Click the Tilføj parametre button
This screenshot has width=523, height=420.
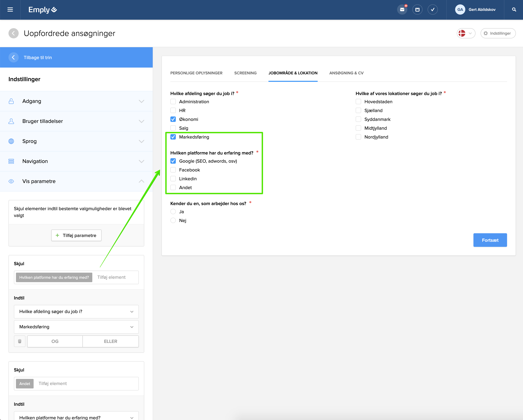76,235
